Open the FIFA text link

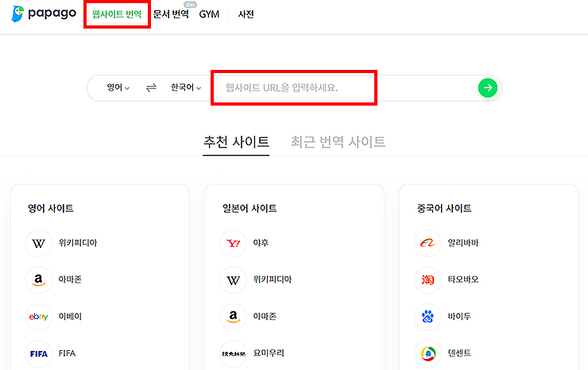[67, 353]
